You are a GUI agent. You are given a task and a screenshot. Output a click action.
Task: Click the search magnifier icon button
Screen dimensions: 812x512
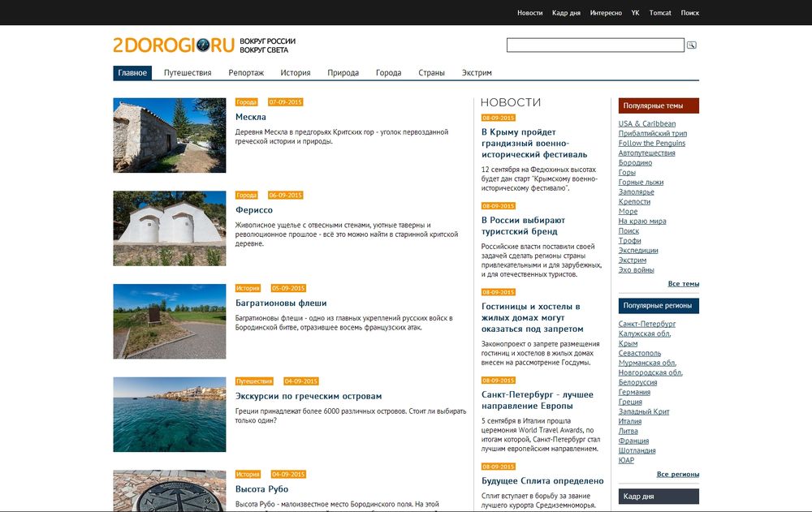691,45
